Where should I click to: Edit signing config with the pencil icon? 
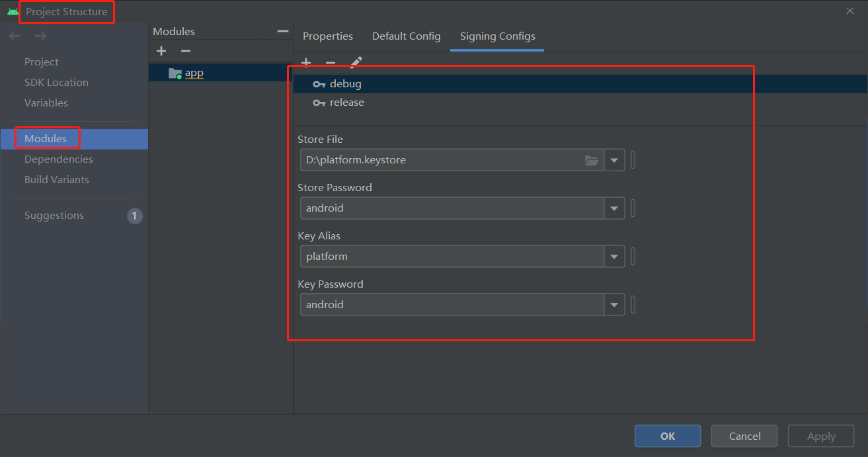355,62
